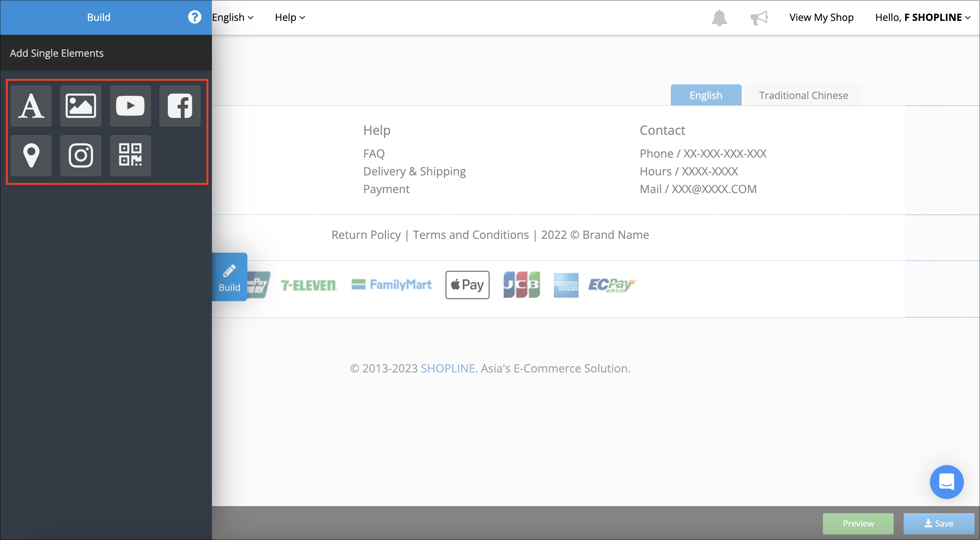Click the Hours / XXXX-XXXX line
980x540 pixels.
(x=689, y=171)
